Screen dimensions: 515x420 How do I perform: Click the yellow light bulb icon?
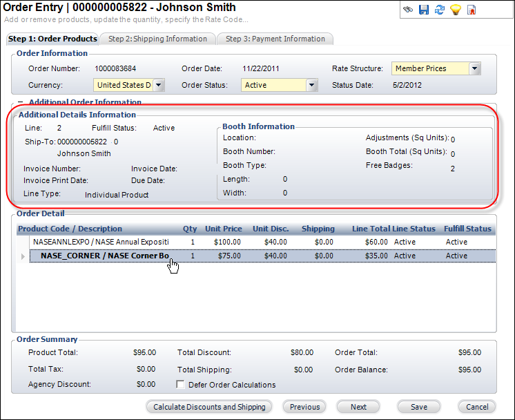pos(455,10)
